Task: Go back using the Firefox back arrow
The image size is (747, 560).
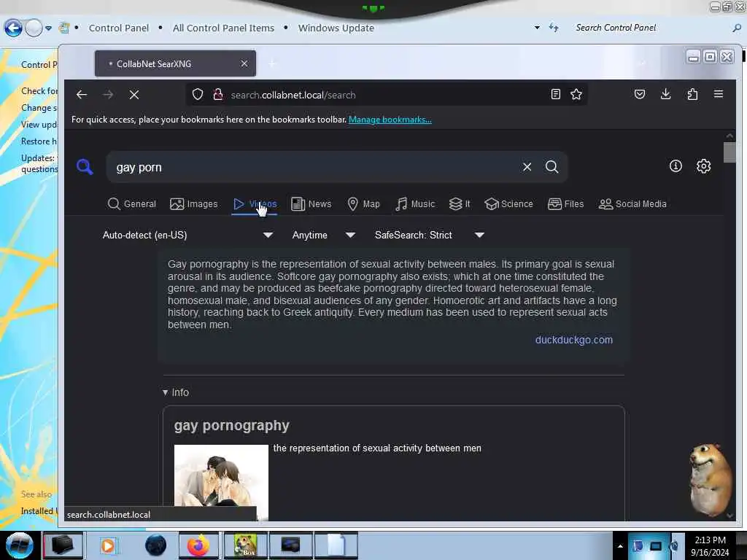Action: (82, 95)
